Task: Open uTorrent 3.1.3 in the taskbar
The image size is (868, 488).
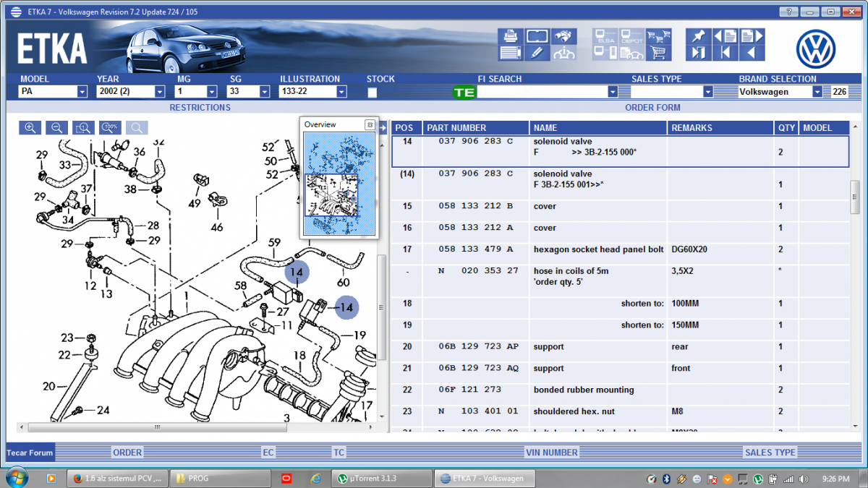Action: pos(381,478)
